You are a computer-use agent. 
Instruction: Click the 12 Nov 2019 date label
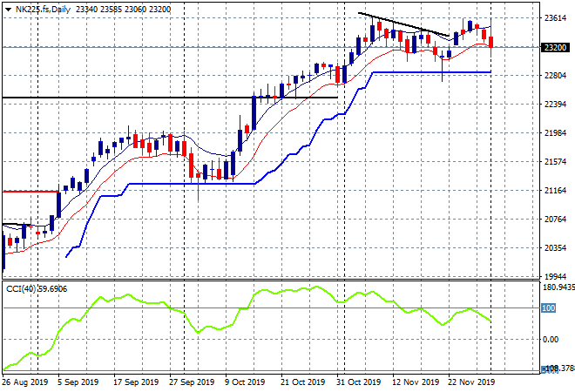pyautogui.click(x=416, y=382)
